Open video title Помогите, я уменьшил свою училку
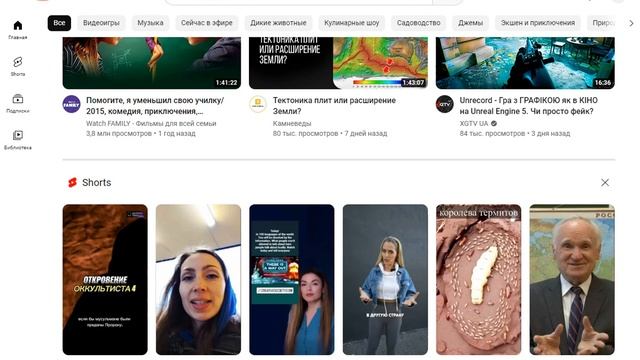640x360 pixels. pyautogui.click(x=155, y=106)
